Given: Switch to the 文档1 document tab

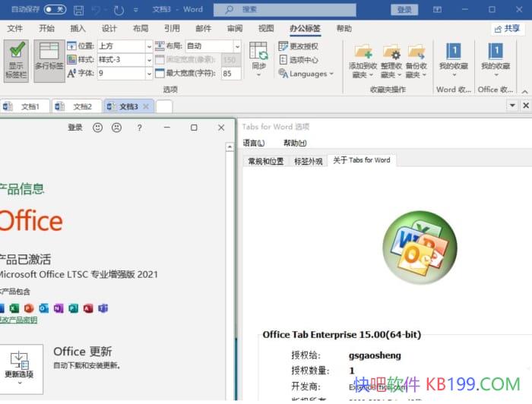Looking at the screenshot, I should 29,106.
